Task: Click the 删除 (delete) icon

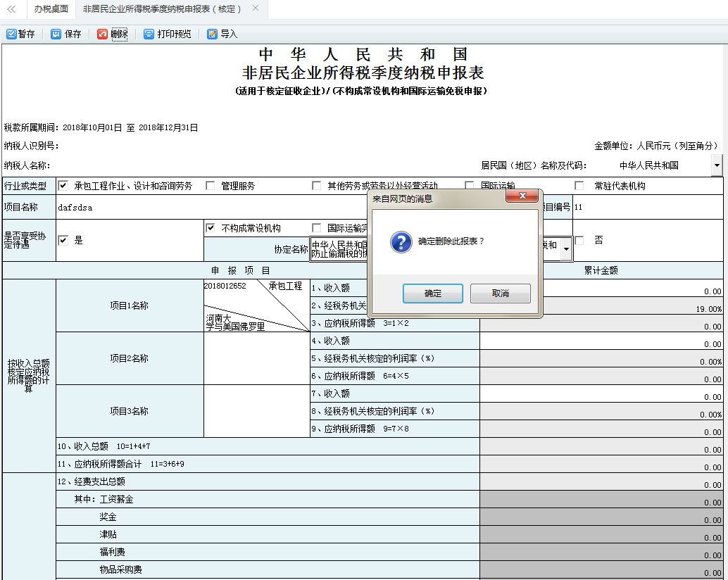Action: 103,33
